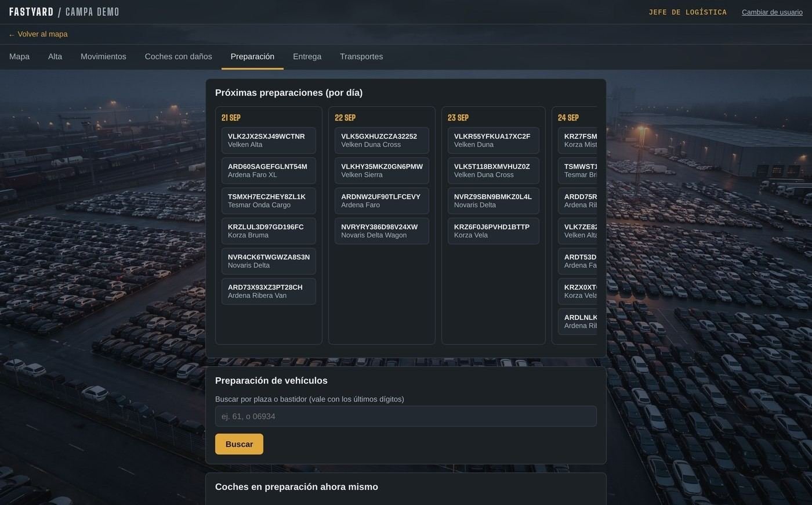This screenshot has height=505, width=812.
Task: Click the 21 SEP day header
Action: (x=231, y=118)
